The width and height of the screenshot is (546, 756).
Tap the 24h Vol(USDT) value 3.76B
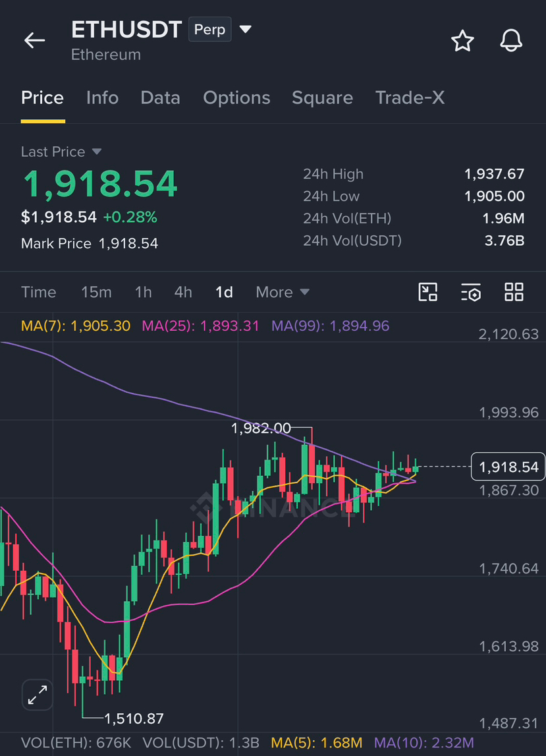504,241
